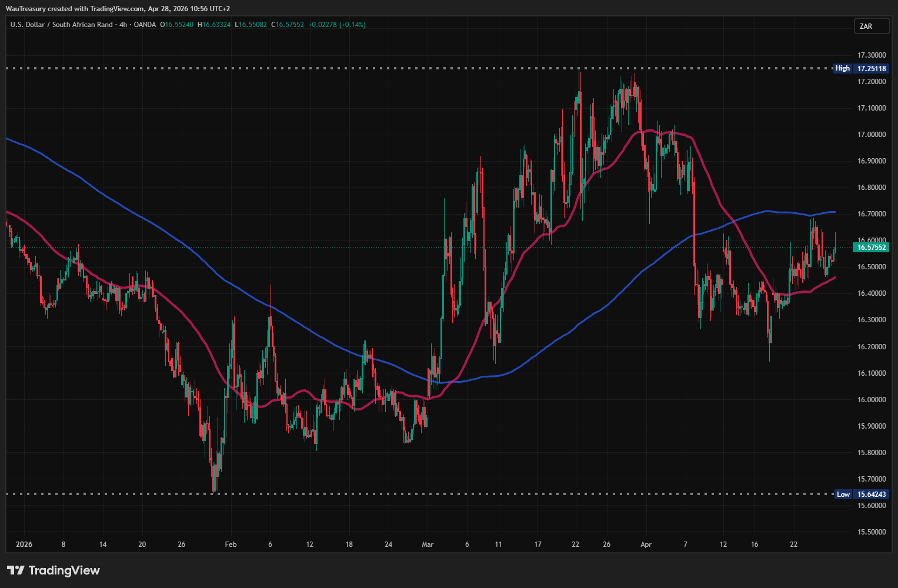Screen dimensions: 898x588
Task: Click the 16.50000 price axis label
Action: (872, 267)
